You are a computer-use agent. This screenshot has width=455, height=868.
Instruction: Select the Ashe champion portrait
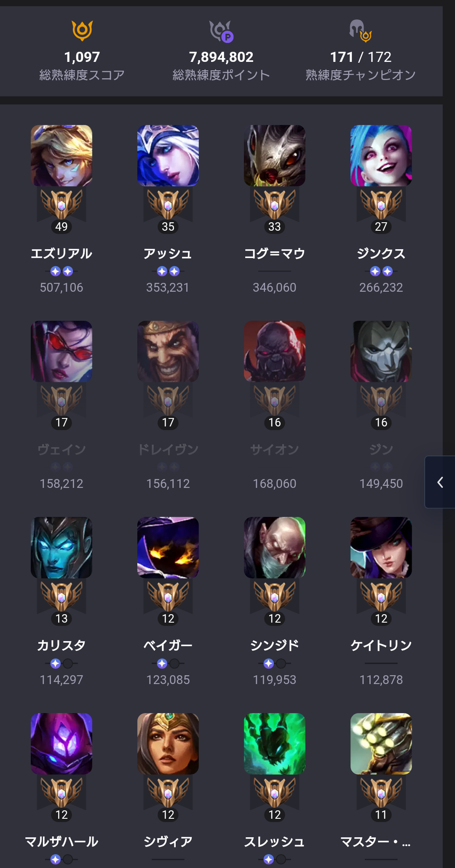[168, 155]
